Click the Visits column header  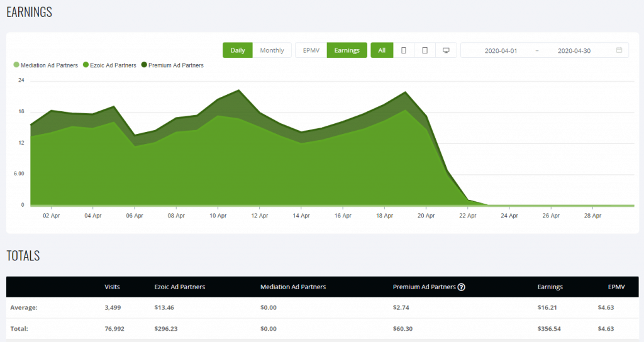point(112,287)
